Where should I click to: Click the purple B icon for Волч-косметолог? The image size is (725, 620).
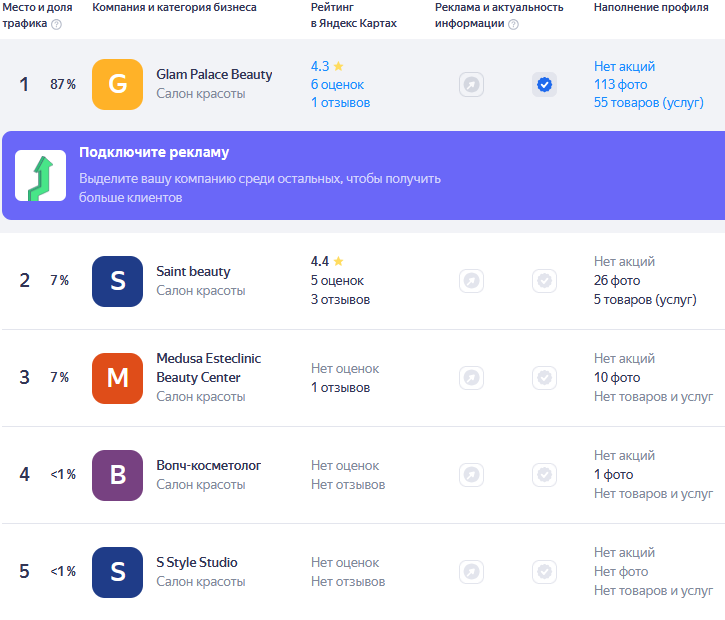pos(117,475)
